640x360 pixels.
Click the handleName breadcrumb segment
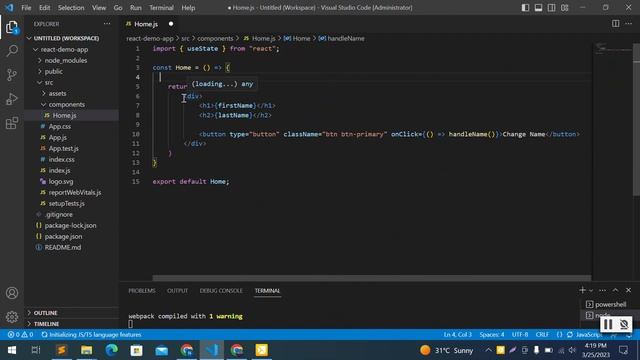[346, 38]
